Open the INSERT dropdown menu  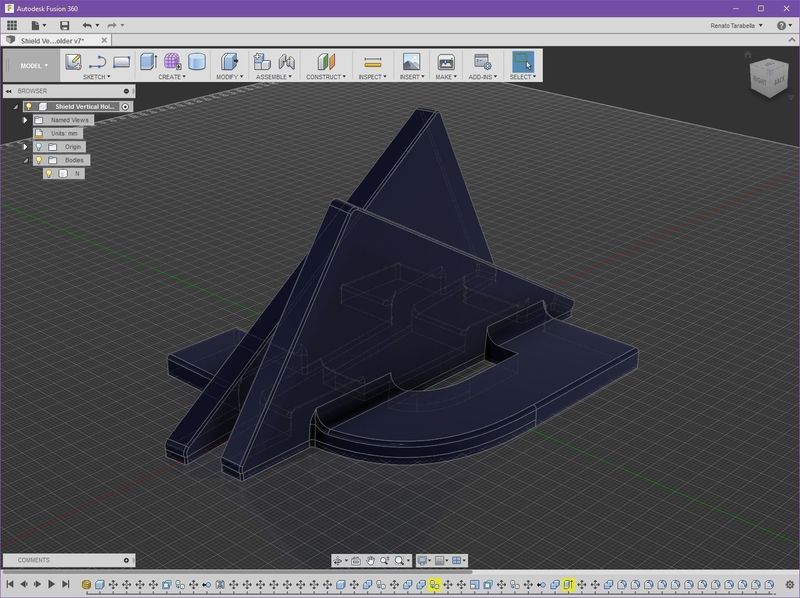coord(411,77)
